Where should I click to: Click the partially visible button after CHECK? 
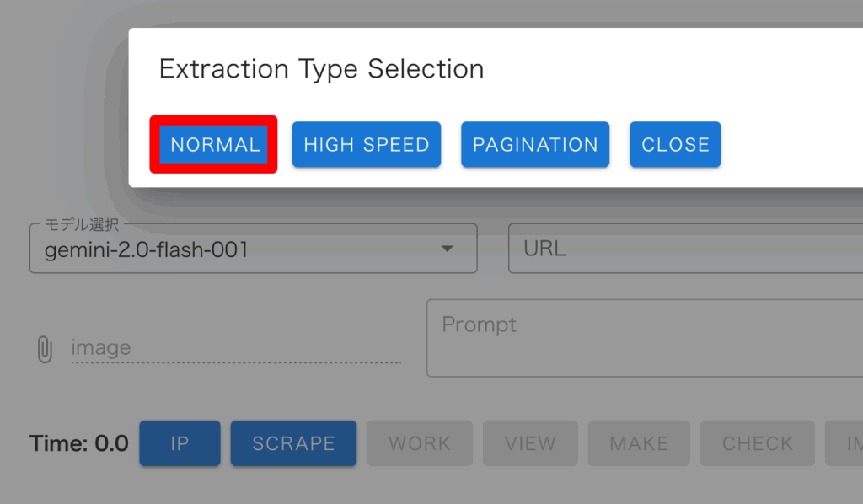846,443
